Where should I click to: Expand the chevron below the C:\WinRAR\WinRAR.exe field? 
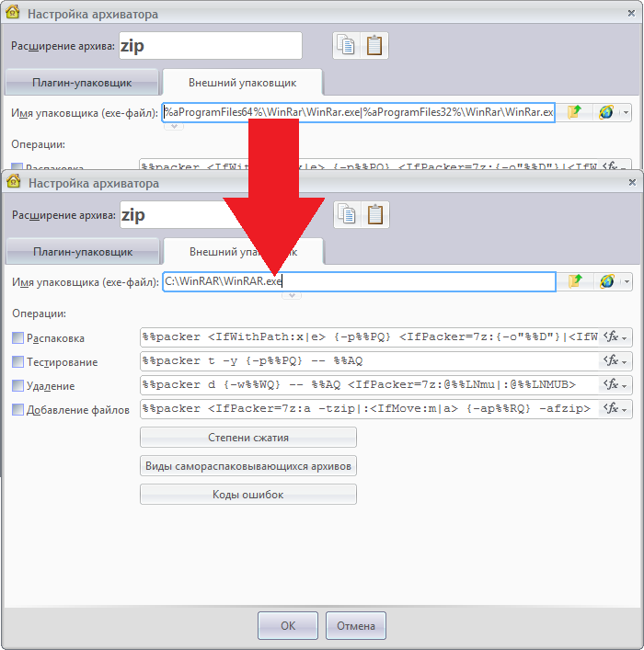[292, 295]
